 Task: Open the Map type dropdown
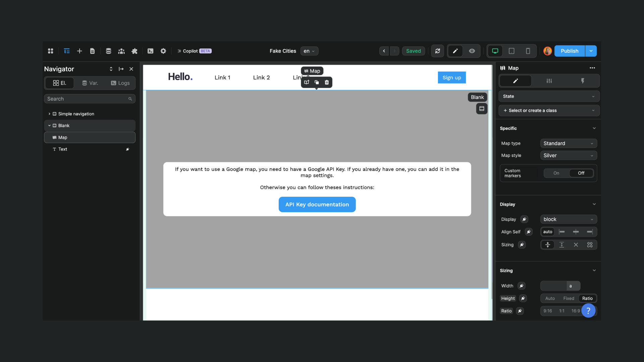pos(568,143)
